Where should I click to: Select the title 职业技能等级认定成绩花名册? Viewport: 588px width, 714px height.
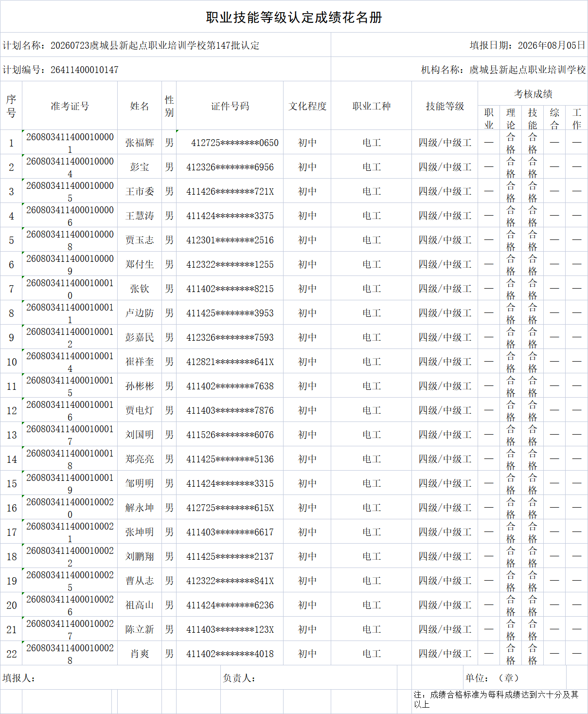[294, 18]
